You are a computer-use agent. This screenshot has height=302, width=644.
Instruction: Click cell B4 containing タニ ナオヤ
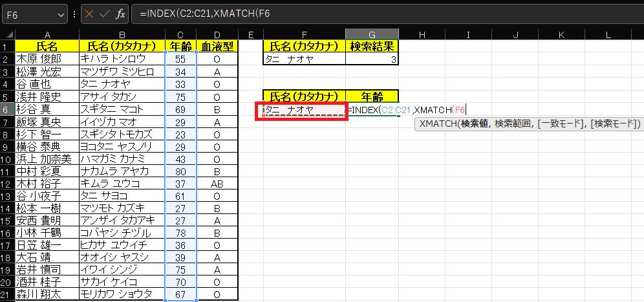(x=122, y=84)
